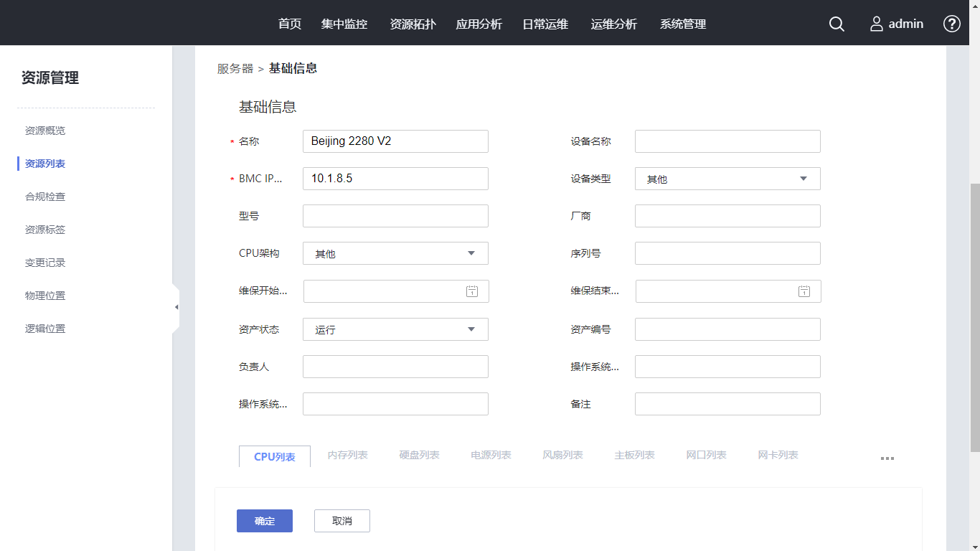Expand the 设备类型 dropdown
980x551 pixels.
coord(803,179)
